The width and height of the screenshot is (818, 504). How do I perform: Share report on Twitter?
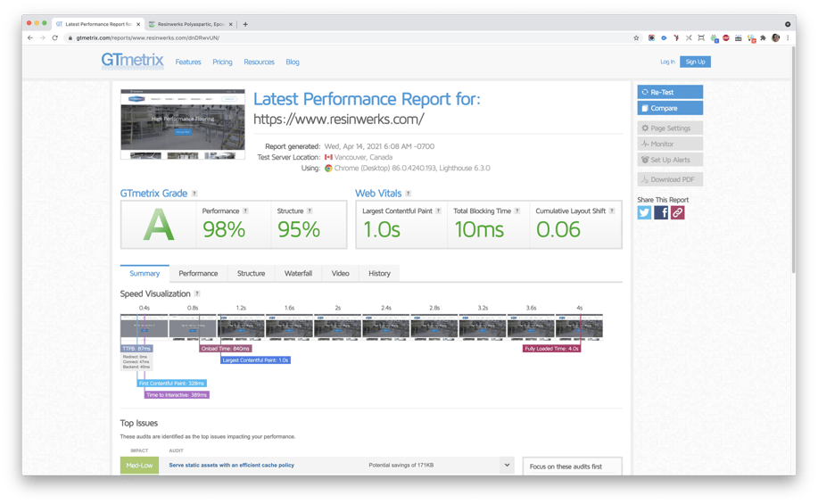click(x=644, y=212)
